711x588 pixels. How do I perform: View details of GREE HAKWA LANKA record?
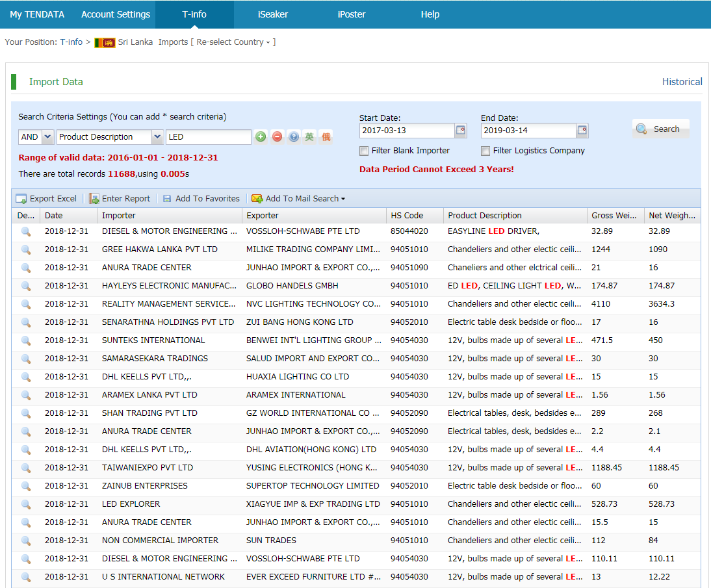tap(26, 249)
